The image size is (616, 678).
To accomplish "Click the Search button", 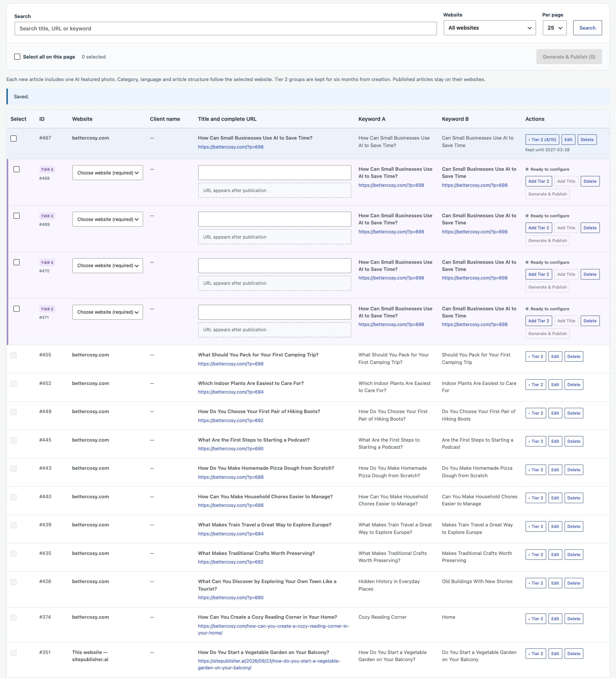I will click(x=587, y=28).
